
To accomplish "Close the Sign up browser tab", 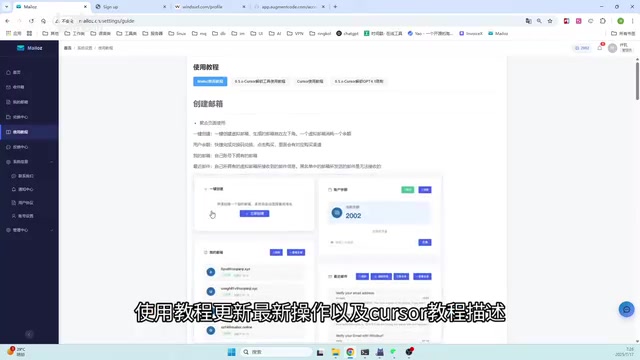I will (164, 7).
